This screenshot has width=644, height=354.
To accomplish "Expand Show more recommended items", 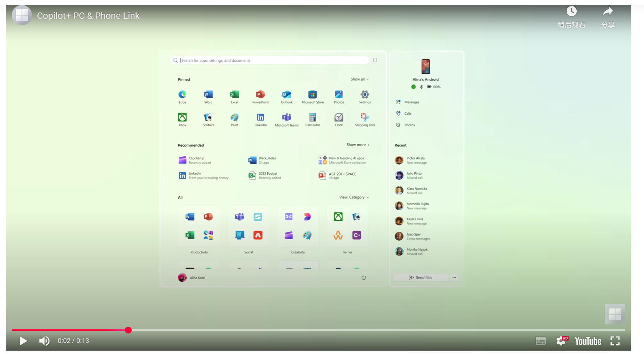I will pos(358,145).
